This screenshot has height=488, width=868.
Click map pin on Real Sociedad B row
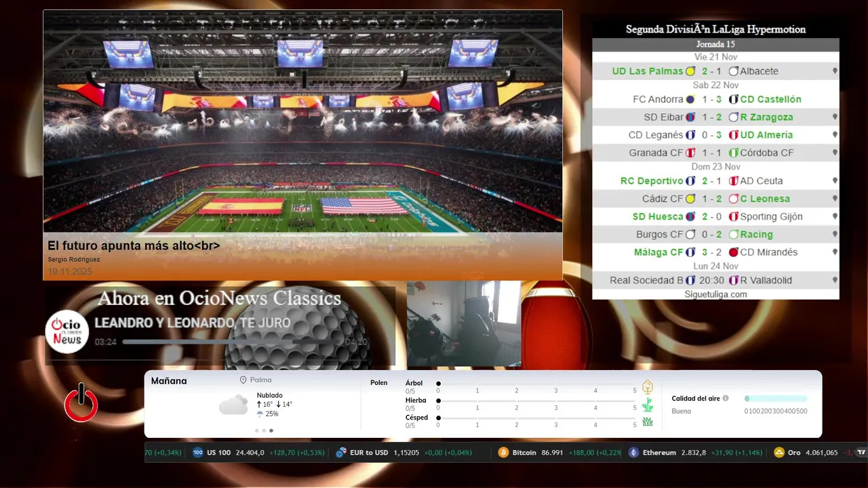[835, 280]
